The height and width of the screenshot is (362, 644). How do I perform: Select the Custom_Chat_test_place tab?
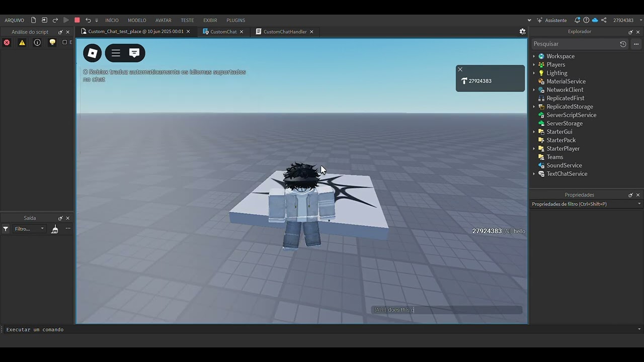point(135,31)
